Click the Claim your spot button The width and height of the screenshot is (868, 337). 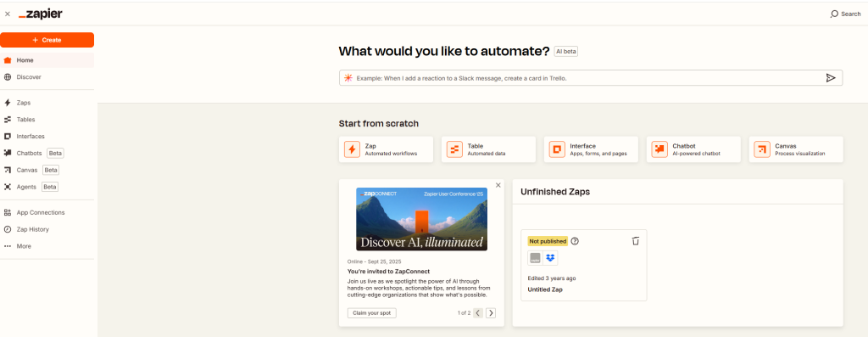(x=372, y=313)
